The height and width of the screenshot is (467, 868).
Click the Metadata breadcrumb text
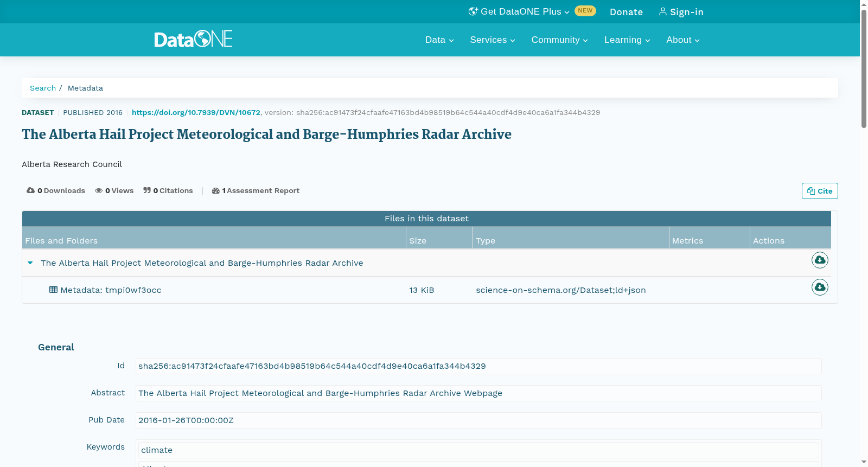85,88
